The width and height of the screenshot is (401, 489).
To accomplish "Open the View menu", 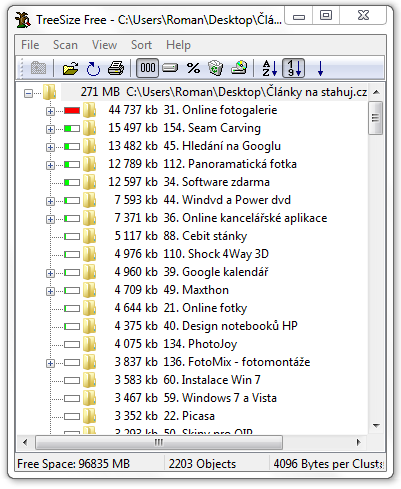I will coord(104,45).
